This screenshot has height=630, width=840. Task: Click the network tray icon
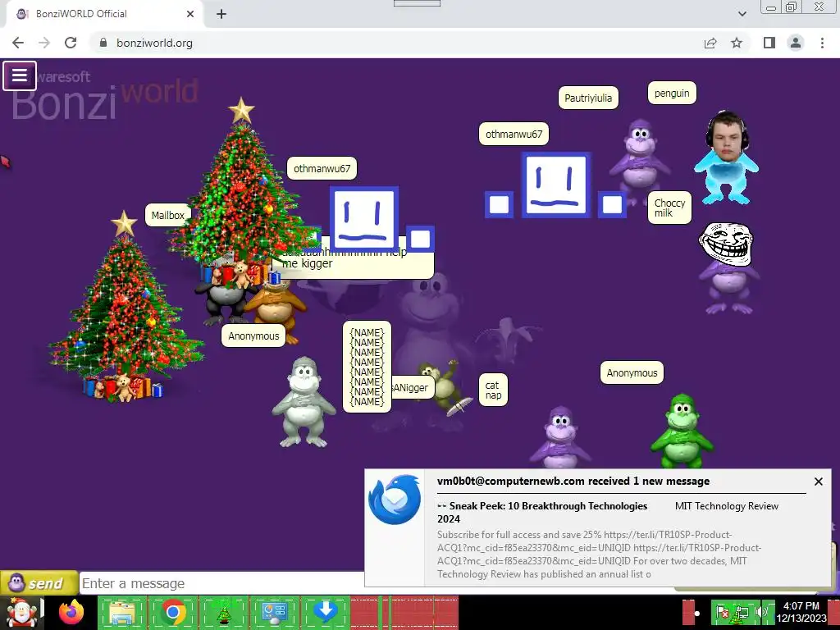(x=742, y=612)
